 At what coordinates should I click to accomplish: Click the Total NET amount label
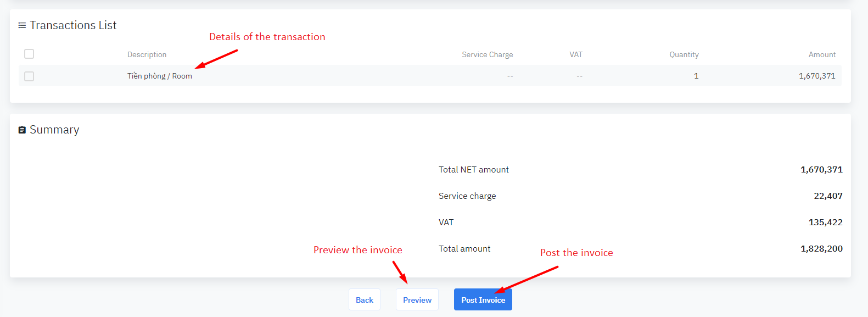click(x=473, y=170)
